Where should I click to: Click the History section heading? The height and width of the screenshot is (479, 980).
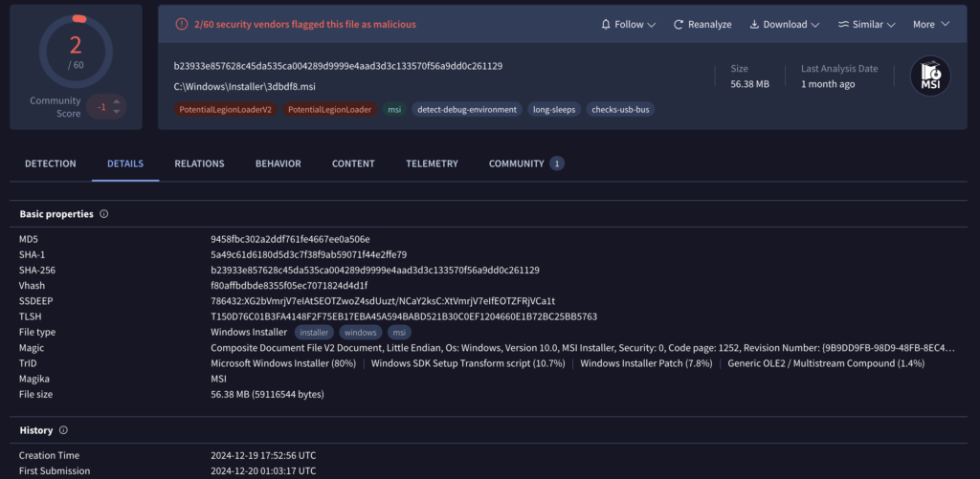pyautogui.click(x=36, y=430)
